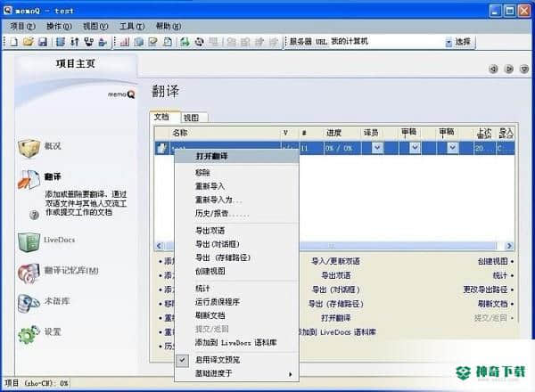Choose 移除 in the context menu
The height and width of the screenshot is (392, 535).
[x=237, y=173]
